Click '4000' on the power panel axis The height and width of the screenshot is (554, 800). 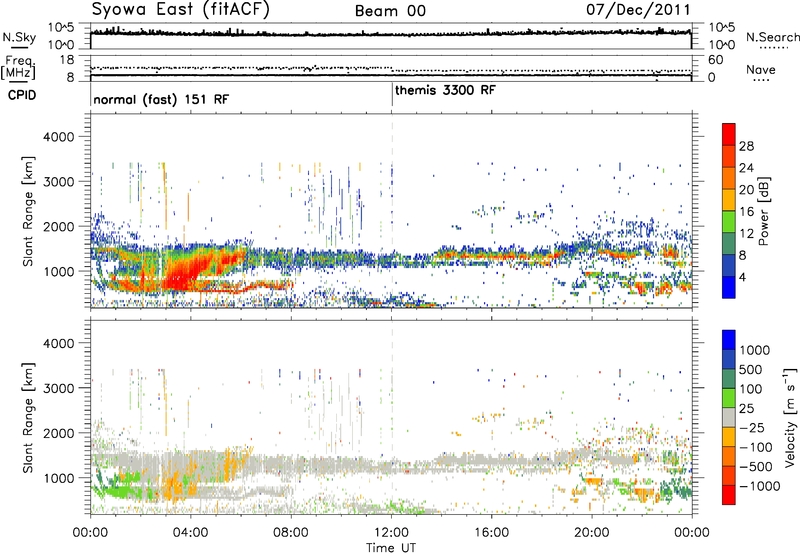point(58,137)
